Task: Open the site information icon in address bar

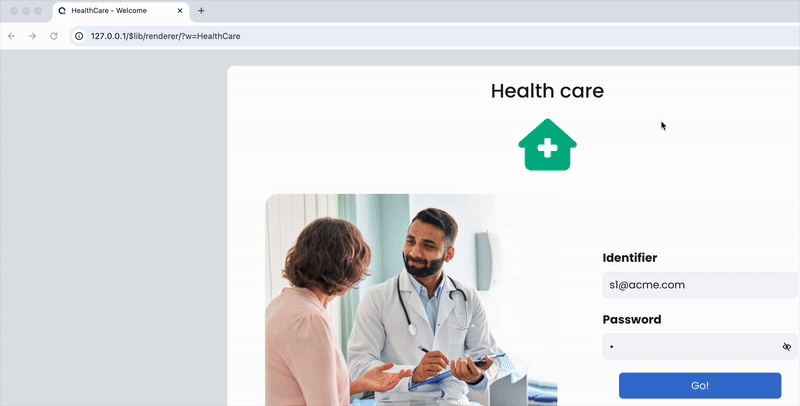Action: tap(79, 36)
